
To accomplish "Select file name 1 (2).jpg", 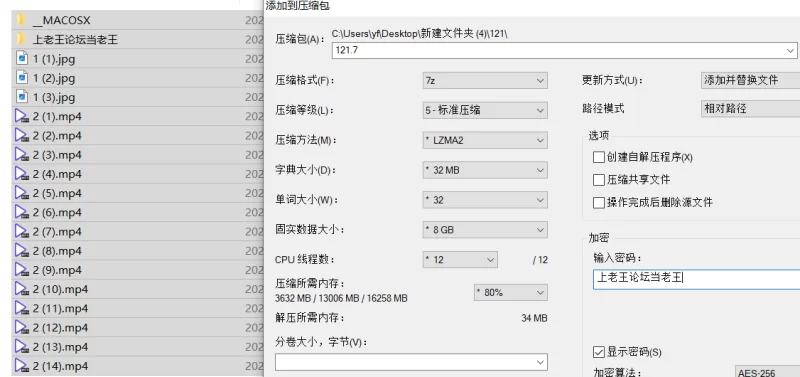I will [54, 78].
